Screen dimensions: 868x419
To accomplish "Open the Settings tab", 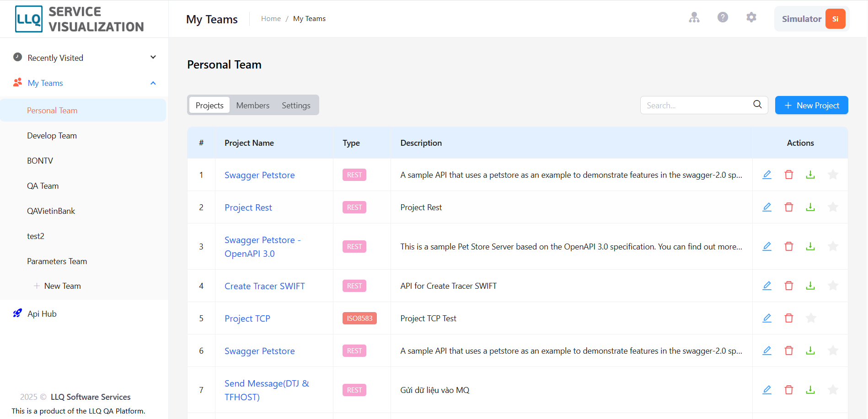I will pos(296,105).
